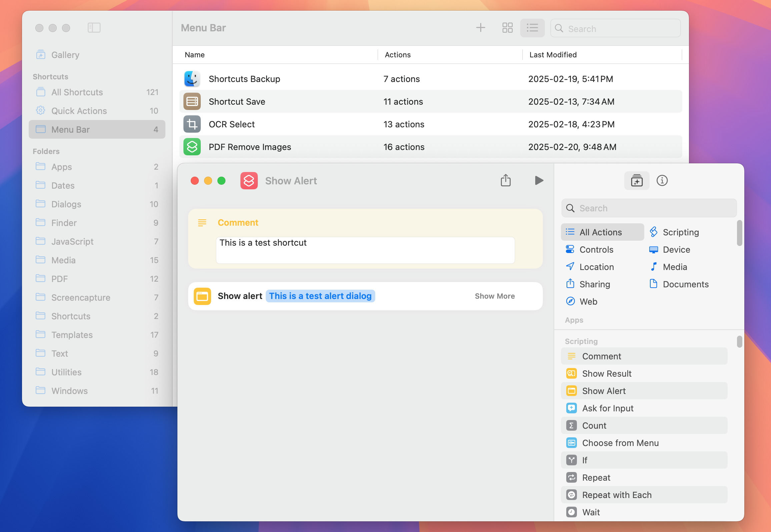Select the Menu Bar sidebar item
The width and height of the screenshot is (771, 532).
pos(97,129)
